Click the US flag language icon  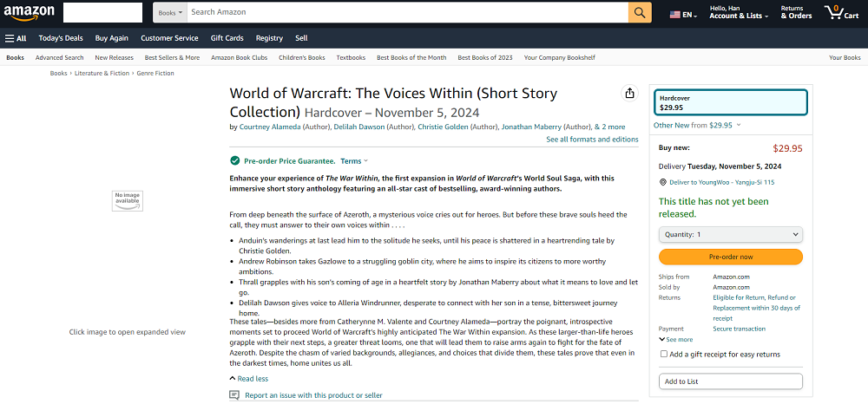pos(674,15)
